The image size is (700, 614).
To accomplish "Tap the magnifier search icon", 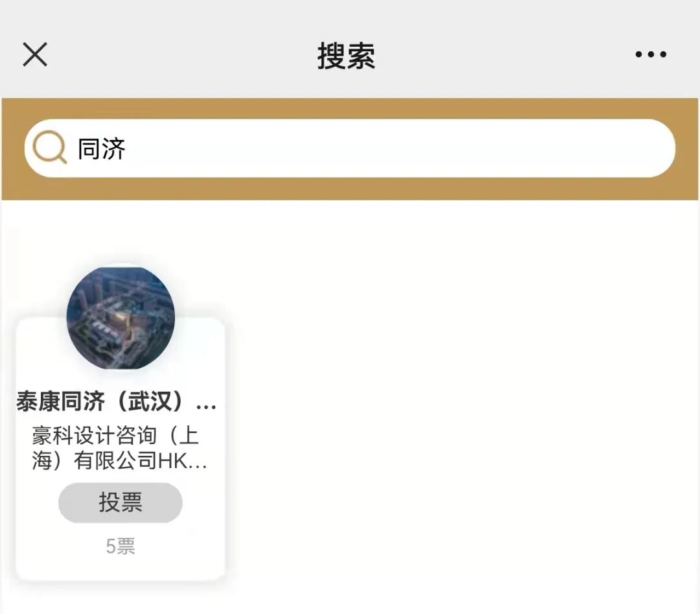I will click(50, 147).
